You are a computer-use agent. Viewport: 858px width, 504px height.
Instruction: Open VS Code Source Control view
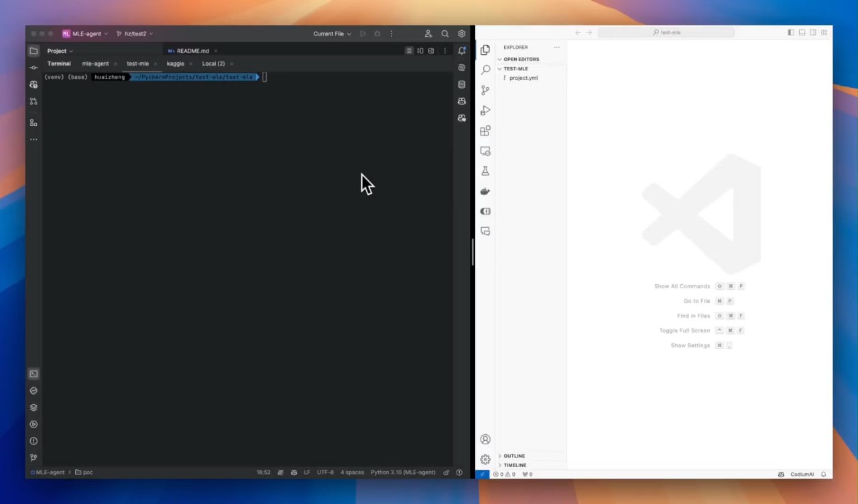[485, 90]
